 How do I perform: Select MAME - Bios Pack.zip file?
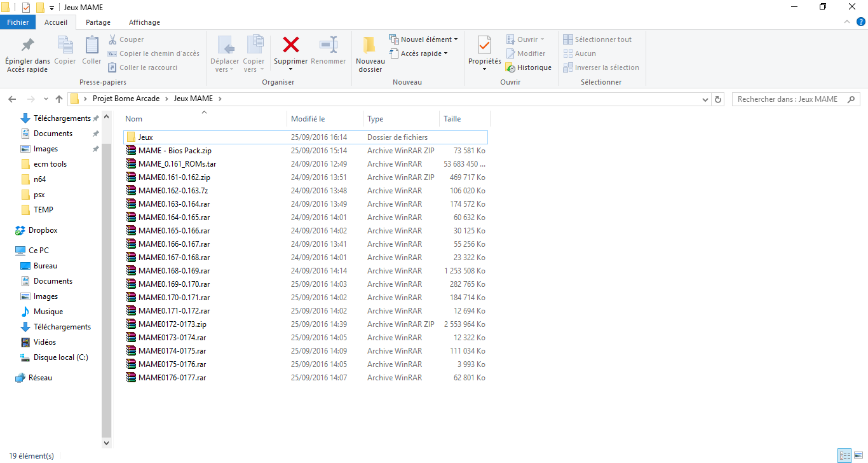(x=305, y=151)
